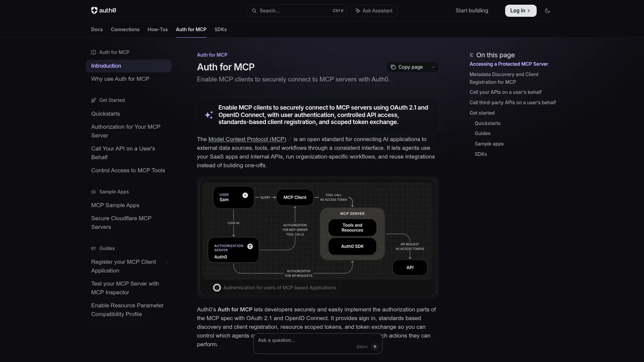Focus the Search input field
644x362 pixels.
pyautogui.click(x=297, y=11)
